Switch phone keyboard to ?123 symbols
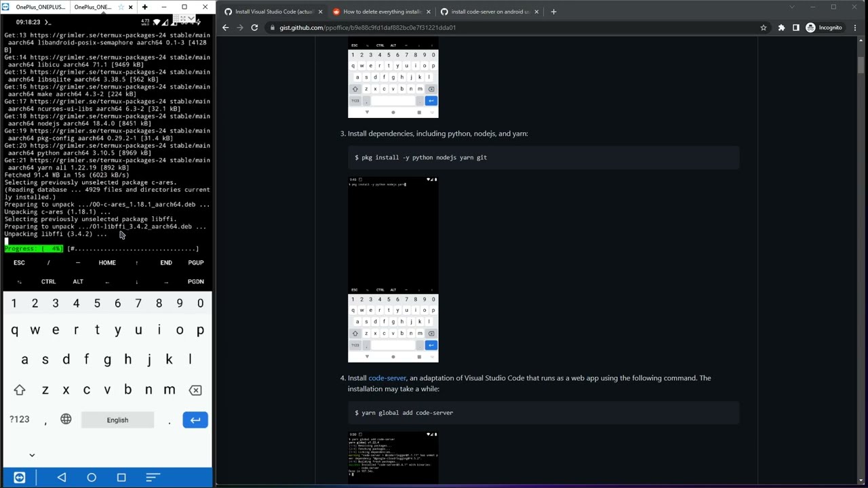Image resolution: width=868 pixels, height=488 pixels. [20, 420]
